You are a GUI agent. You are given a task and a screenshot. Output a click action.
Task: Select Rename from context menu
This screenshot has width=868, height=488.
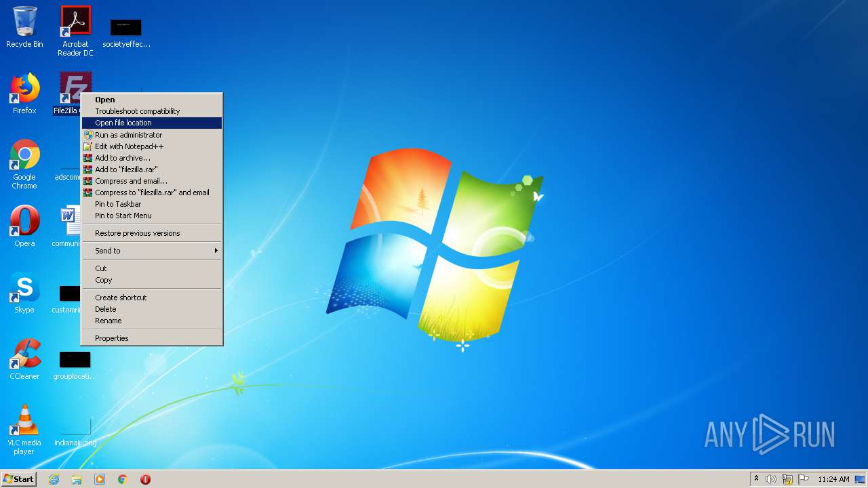click(x=152, y=321)
